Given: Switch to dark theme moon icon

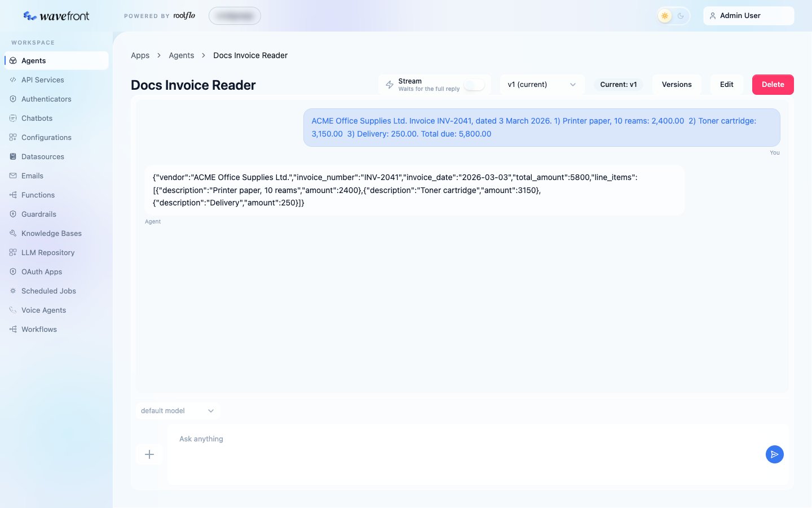Looking at the screenshot, I should [x=681, y=16].
